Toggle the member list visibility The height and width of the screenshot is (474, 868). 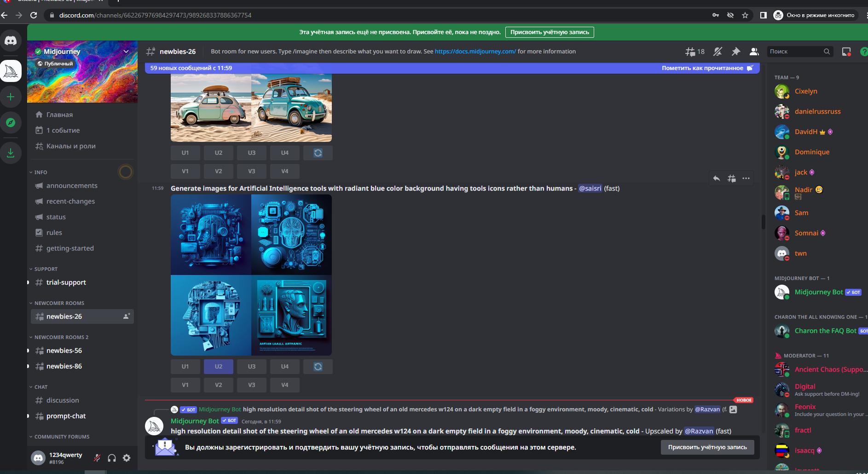754,52
